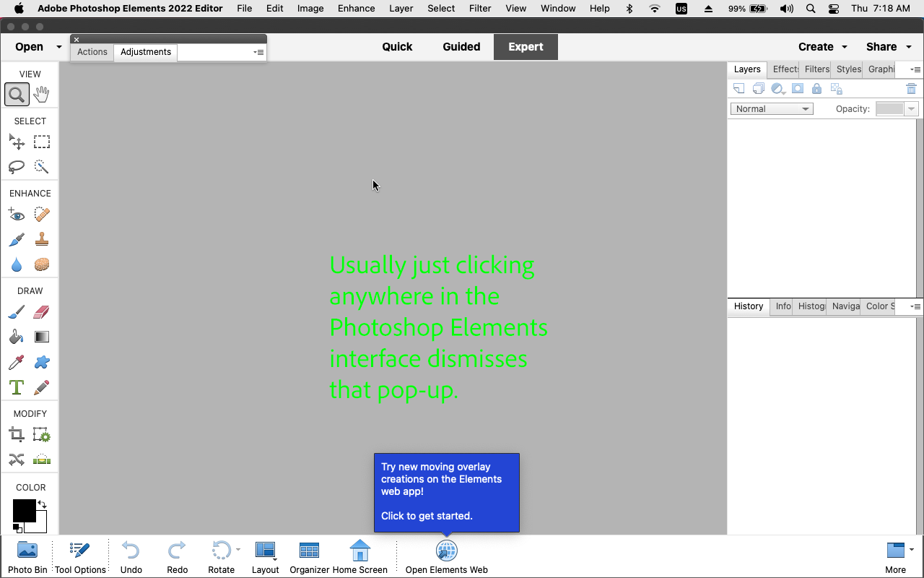Open the Opacity dropdown in the Layers panel
Viewport: 924px width, 578px height.
912,108
